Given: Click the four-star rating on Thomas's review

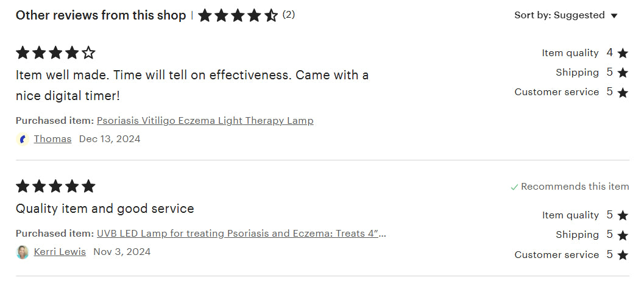Looking at the screenshot, I should tap(55, 53).
